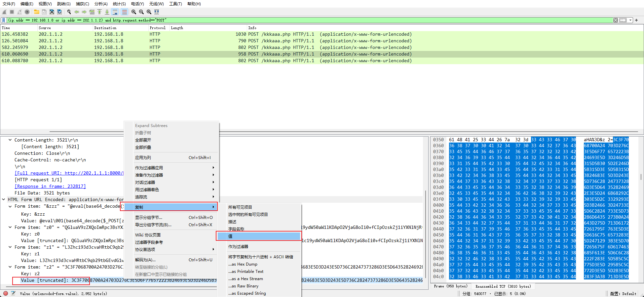
Task: Toggle auto-scroll during live capture
Action: click(x=115, y=12)
